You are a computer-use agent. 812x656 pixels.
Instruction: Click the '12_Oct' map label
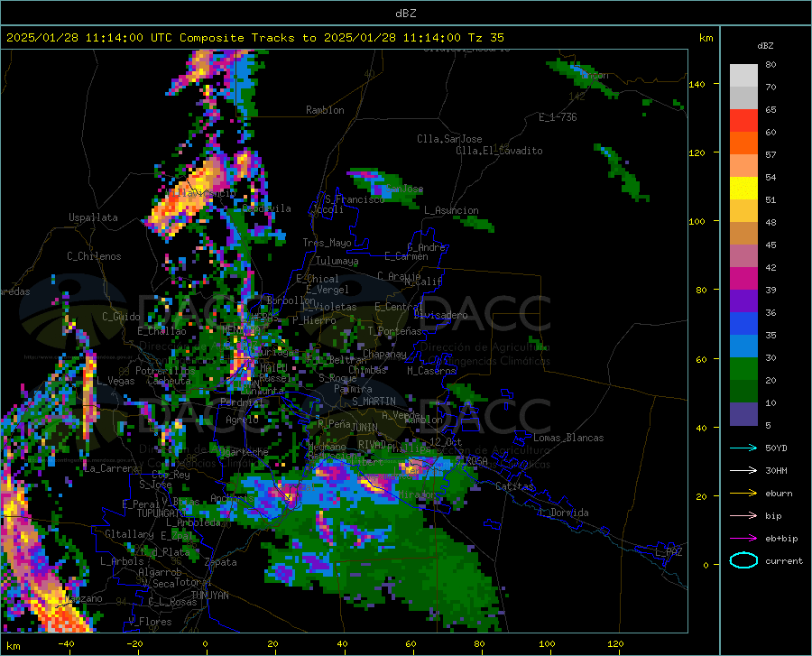446,442
